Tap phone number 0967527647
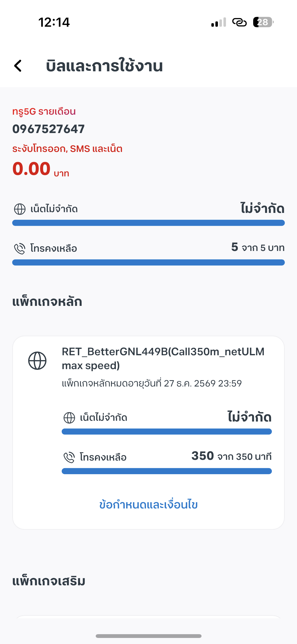Viewport: 297px width, 644px height. [48, 129]
